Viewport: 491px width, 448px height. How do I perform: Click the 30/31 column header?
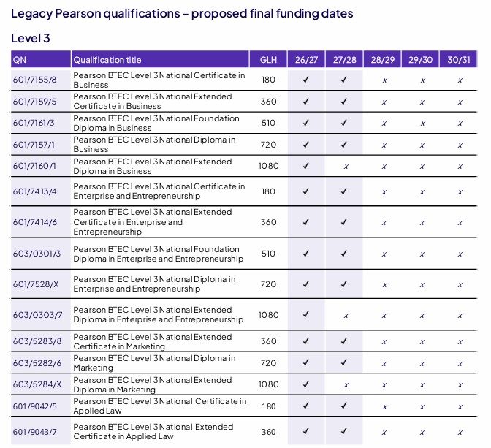click(x=458, y=59)
